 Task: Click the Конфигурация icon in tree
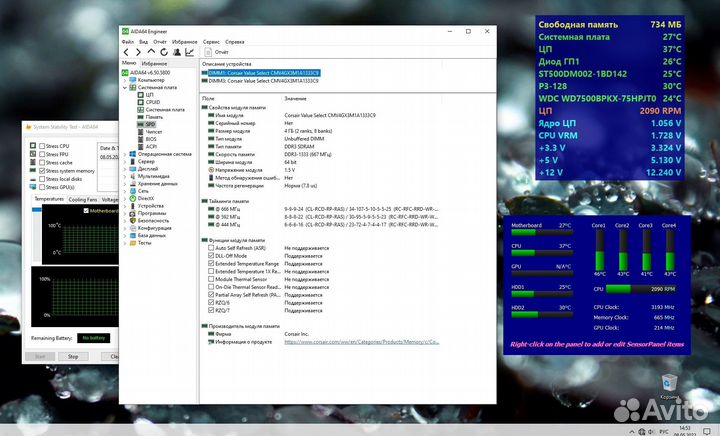pyautogui.click(x=133, y=228)
